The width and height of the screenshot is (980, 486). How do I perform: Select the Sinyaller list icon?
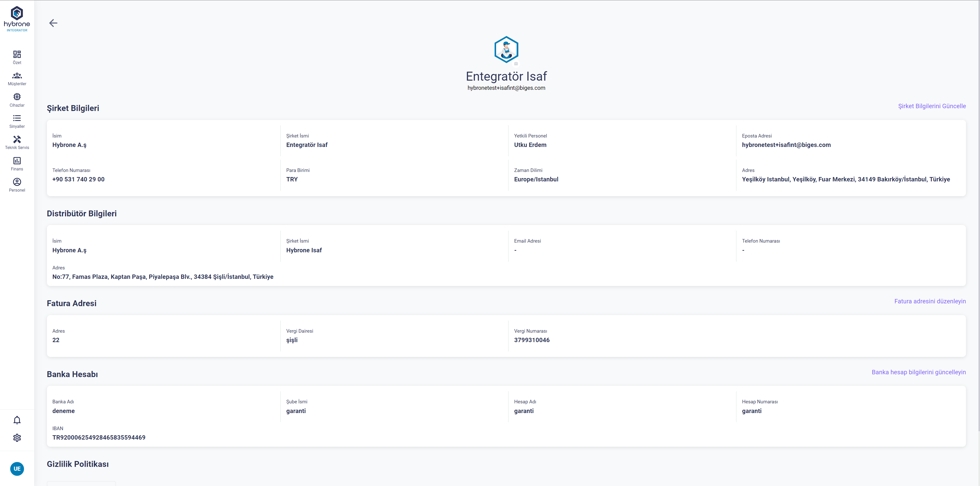point(17,121)
